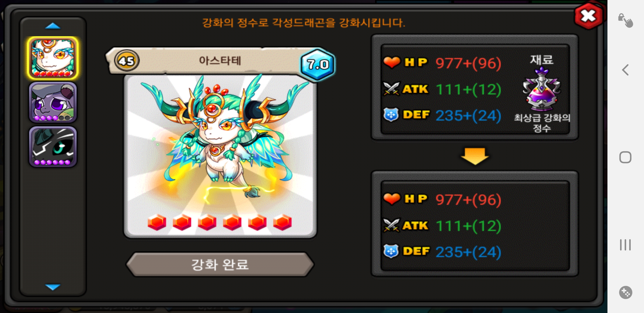
Task: Open the Android back navigation button
Action: point(625,70)
